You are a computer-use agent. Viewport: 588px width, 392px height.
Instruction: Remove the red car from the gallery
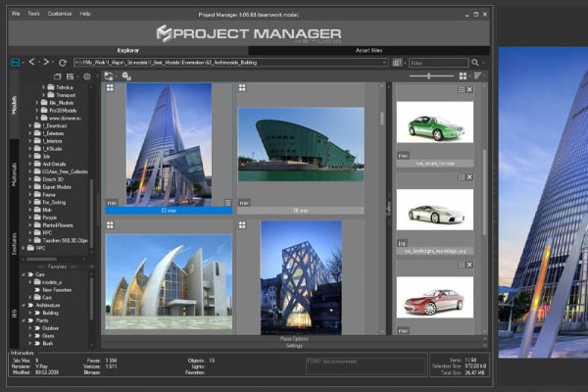469,265
